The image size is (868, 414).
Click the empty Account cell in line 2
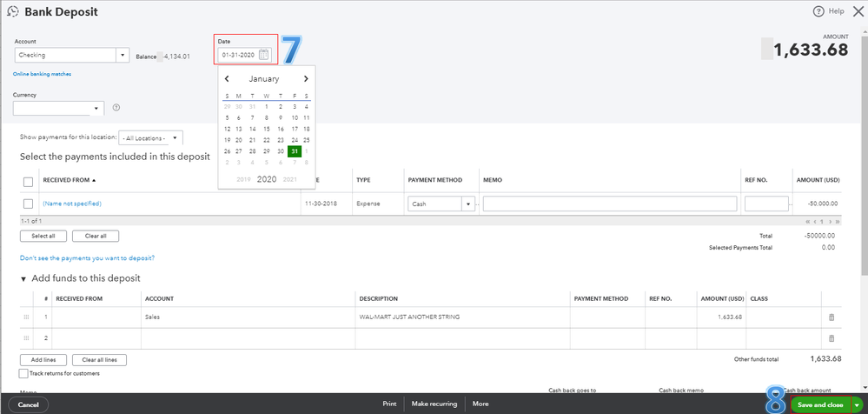pos(248,338)
